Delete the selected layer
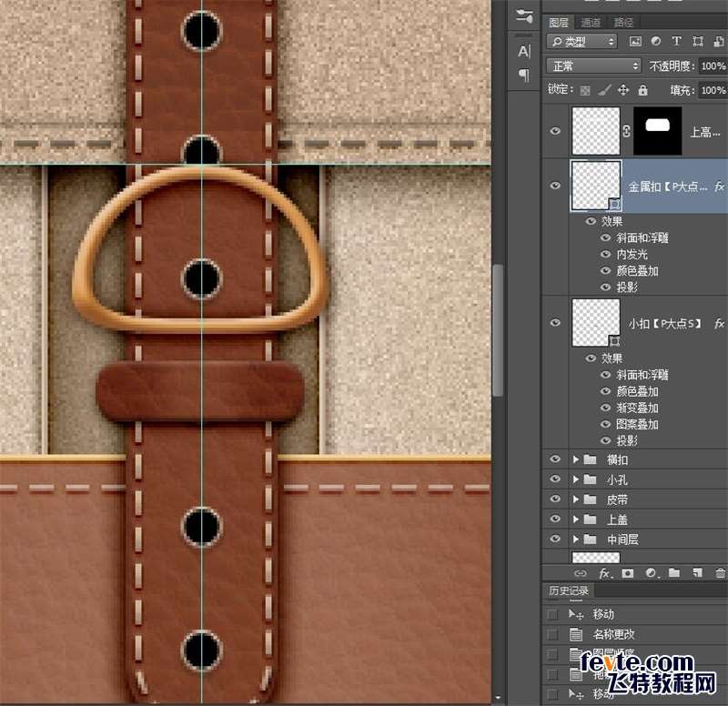The image size is (728, 706). [720, 573]
